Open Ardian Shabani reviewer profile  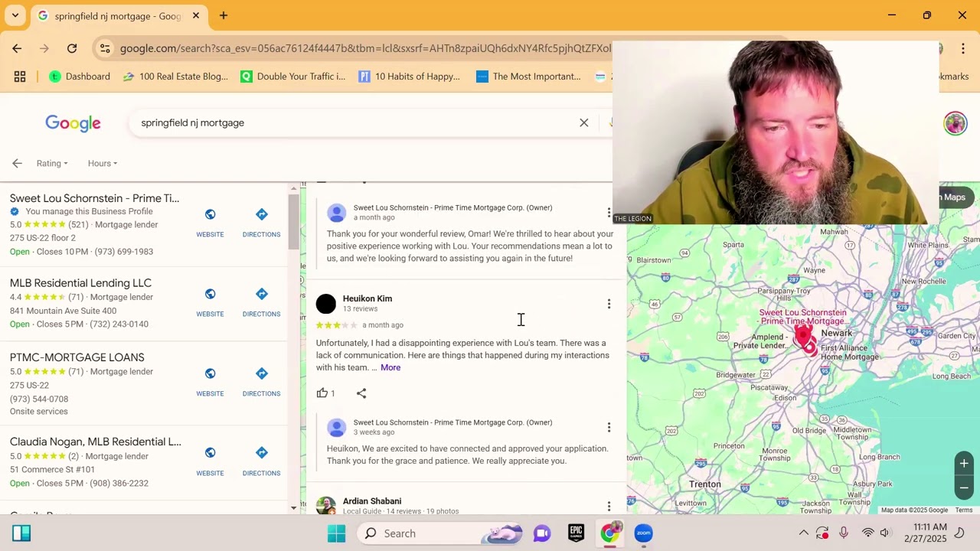[x=371, y=500]
